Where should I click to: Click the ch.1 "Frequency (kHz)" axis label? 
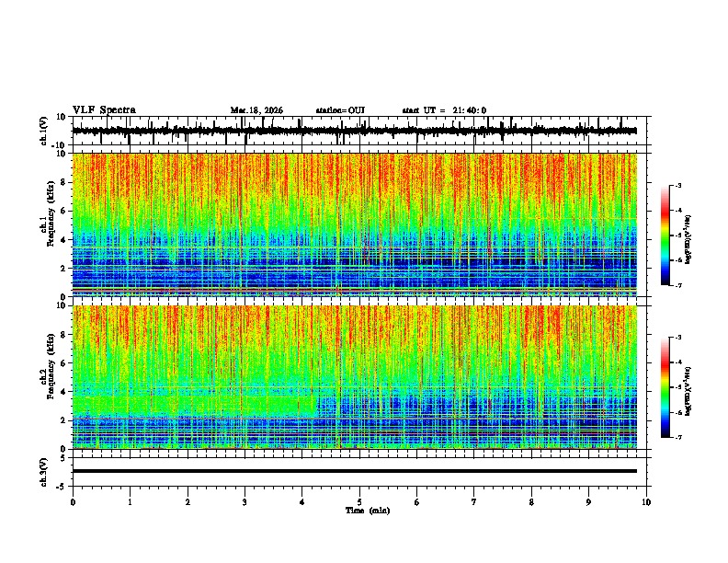coord(51,213)
